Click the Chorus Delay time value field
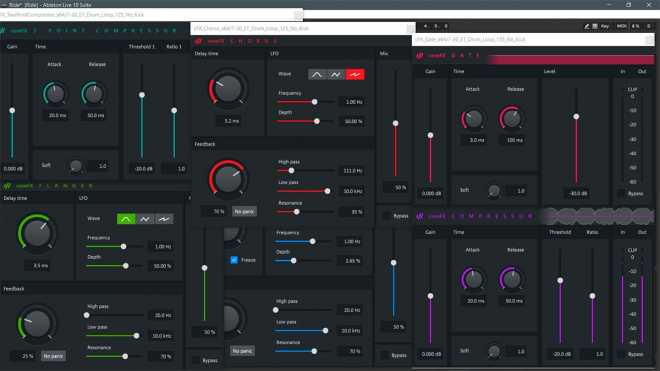 231,121
